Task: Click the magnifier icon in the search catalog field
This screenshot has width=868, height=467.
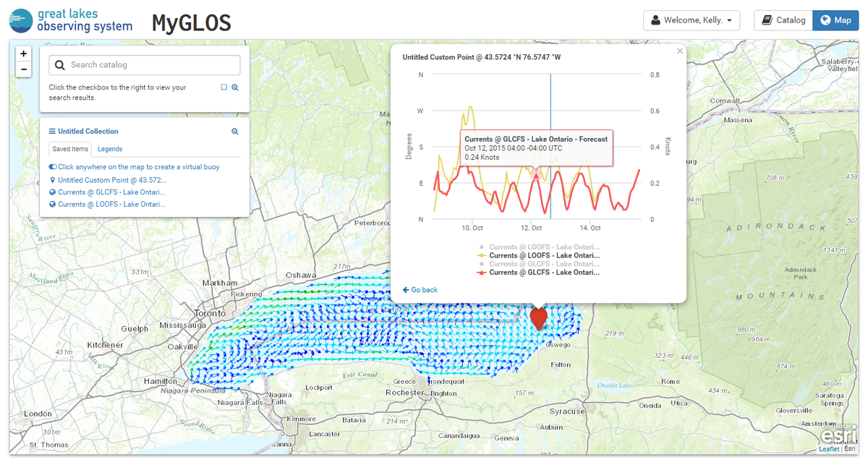Action: [60, 65]
